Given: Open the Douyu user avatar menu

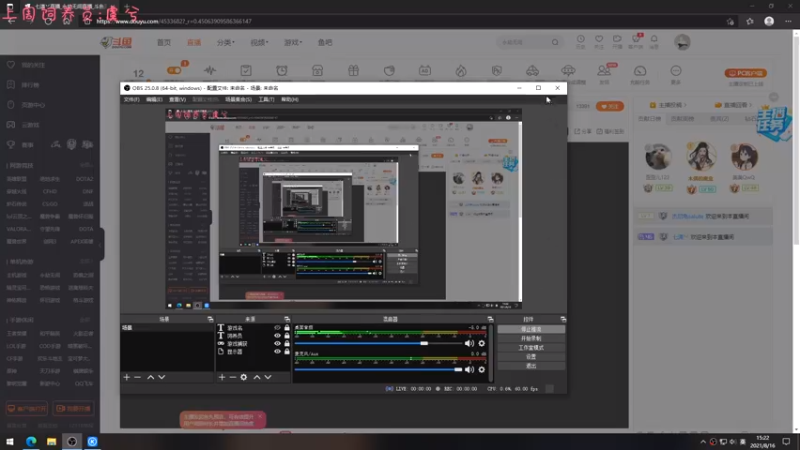Looking at the screenshot, I should tap(682, 42).
